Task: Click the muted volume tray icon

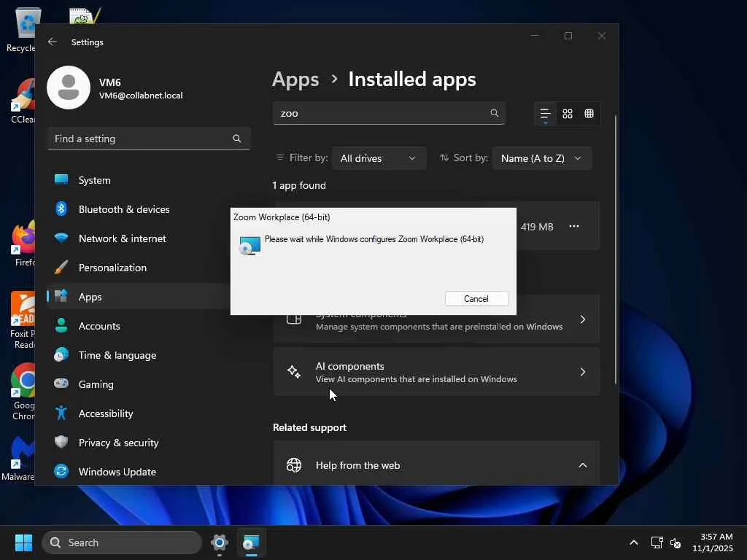Action: (675, 542)
